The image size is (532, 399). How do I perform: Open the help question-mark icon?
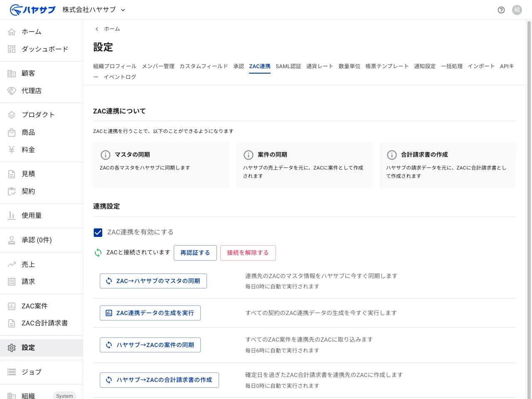tap(501, 10)
